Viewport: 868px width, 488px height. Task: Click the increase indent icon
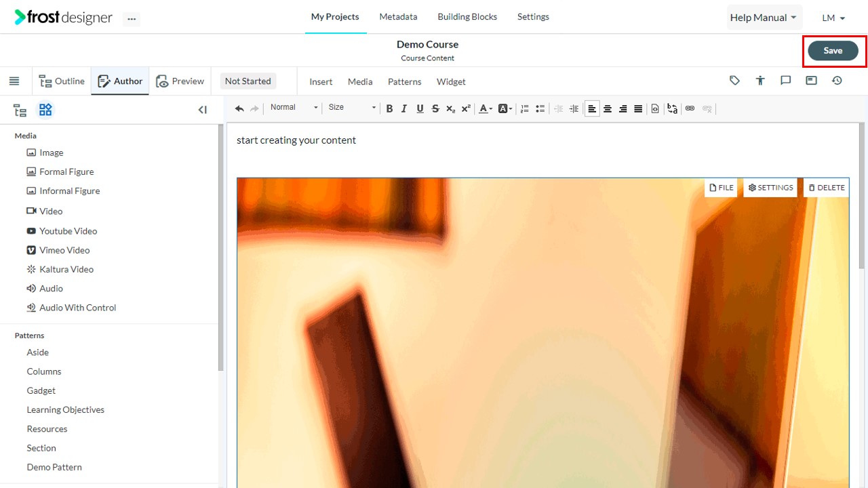574,108
